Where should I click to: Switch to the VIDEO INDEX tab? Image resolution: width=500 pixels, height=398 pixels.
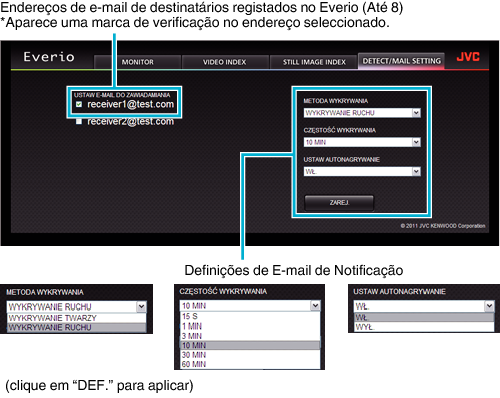[225, 62]
